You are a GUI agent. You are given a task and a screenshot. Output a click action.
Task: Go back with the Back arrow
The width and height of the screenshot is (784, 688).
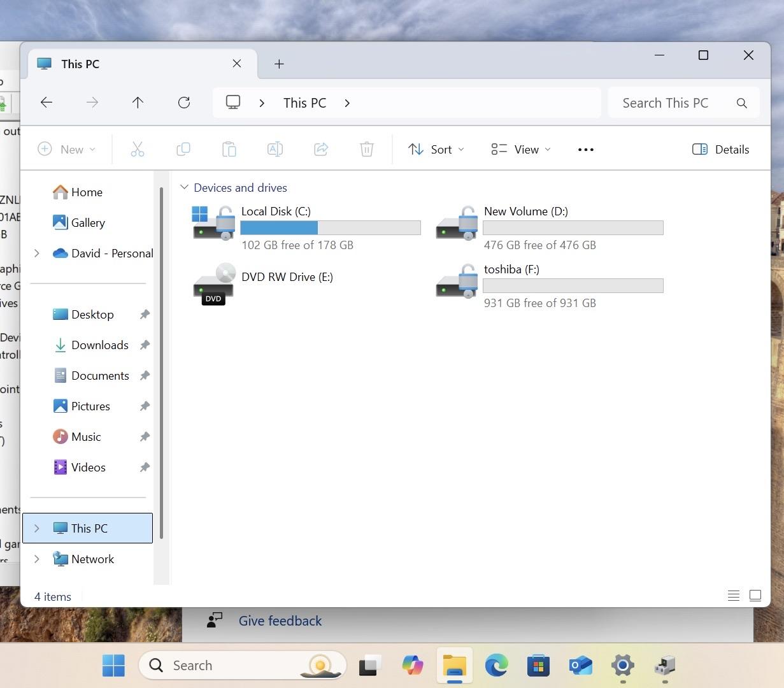click(46, 103)
